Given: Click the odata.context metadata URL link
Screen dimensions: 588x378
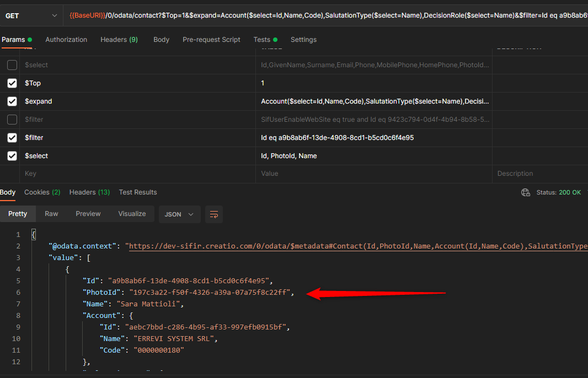Looking at the screenshot, I should (x=331, y=246).
